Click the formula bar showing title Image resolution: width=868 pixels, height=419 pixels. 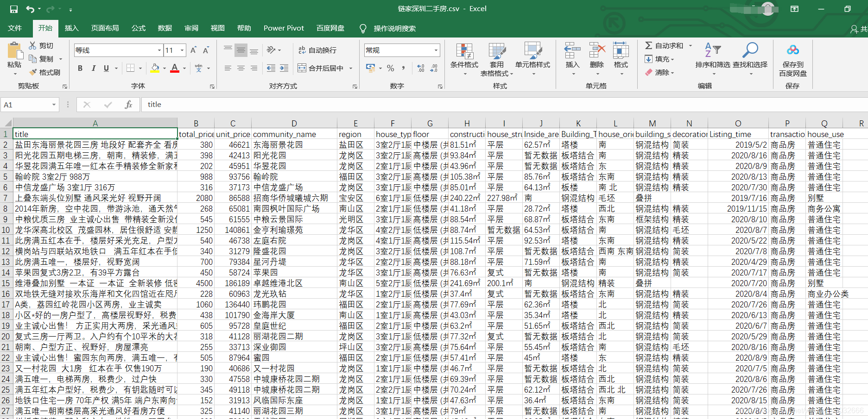[504, 105]
